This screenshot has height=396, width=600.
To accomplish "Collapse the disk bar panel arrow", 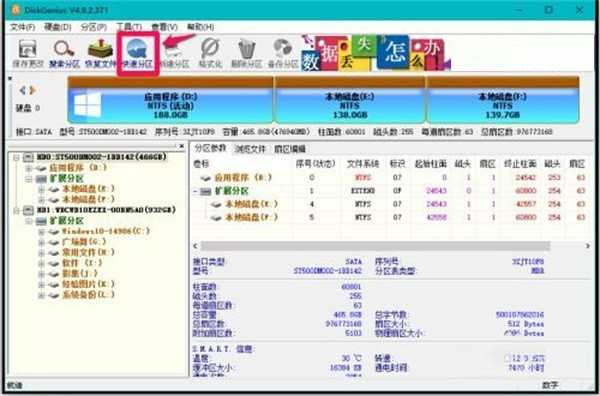I will (10, 79).
